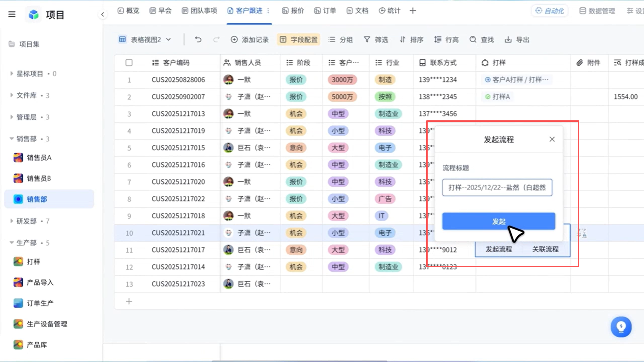Click the 阶段 column header
The width and height of the screenshot is (644, 362).
click(x=298, y=63)
